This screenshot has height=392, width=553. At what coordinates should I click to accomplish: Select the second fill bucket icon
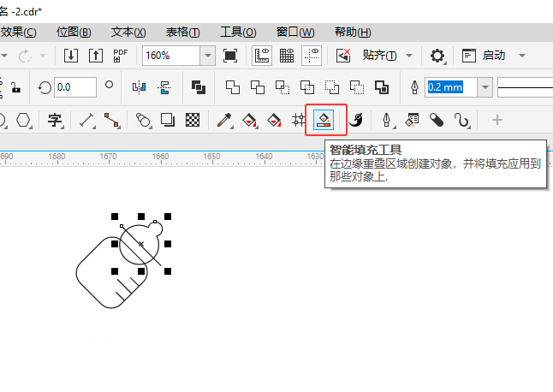coord(274,120)
